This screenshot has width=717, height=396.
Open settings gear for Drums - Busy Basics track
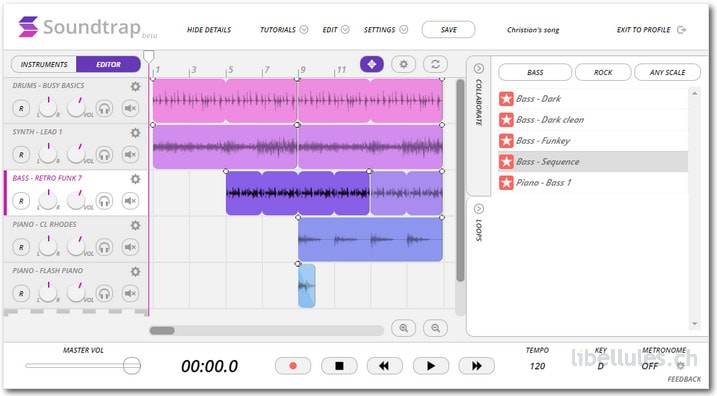tap(135, 86)
